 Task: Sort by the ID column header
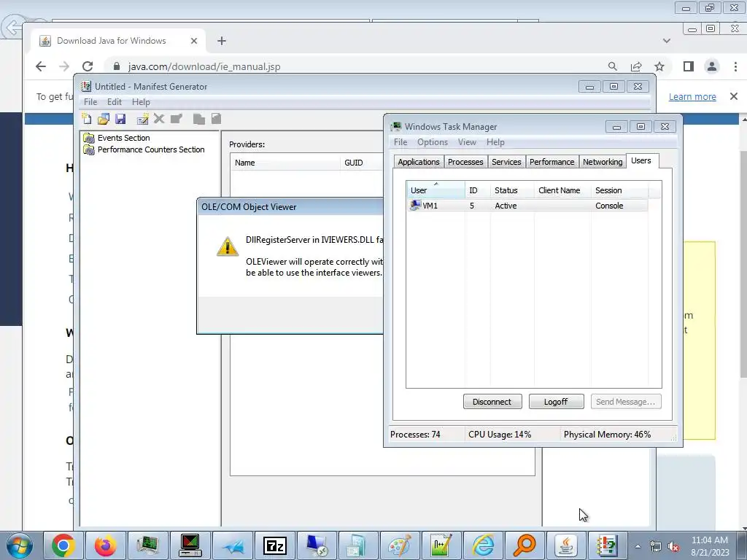(x=477, y=190)
